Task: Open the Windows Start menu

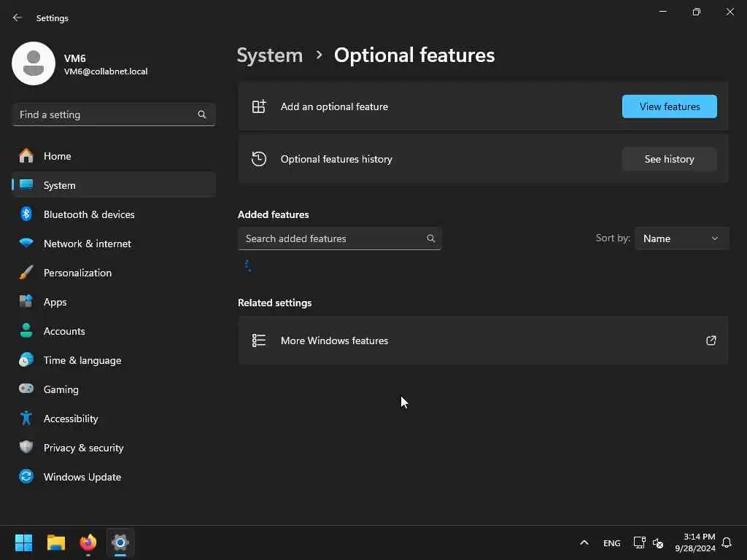Action: 23,542
